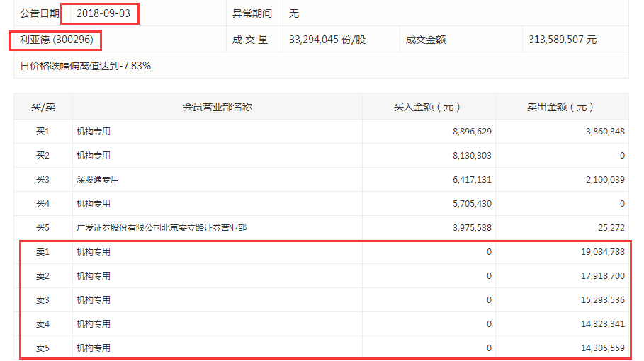Screen dimensions: 644x361
Task: Click the 卖出金额(元) column header
Action: pyautogui.click(x=560, y=107)
